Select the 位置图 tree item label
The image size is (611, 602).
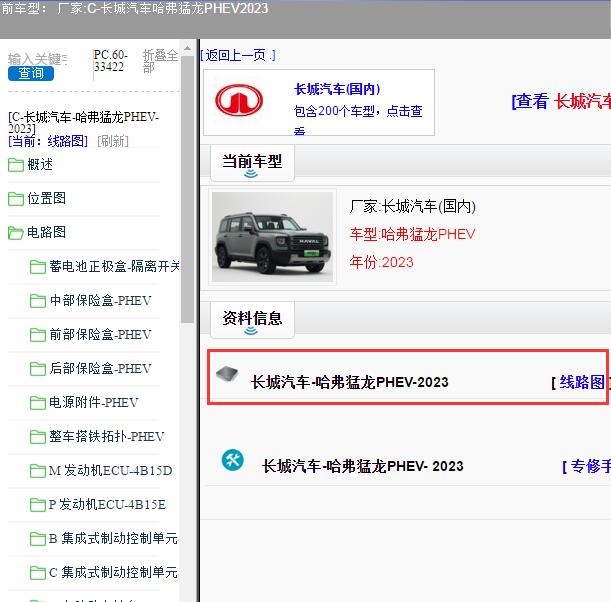(x=46, y=198)
